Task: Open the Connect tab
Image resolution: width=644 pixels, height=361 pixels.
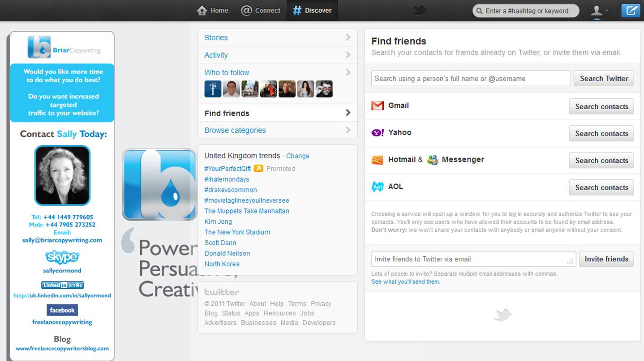Action: pos(261,10)
